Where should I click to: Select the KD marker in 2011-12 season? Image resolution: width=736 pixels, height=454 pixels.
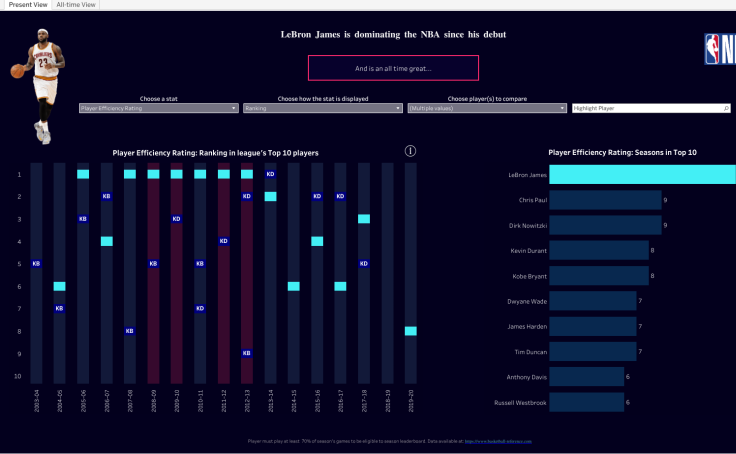pyautogui.click(x=223, y=241)
